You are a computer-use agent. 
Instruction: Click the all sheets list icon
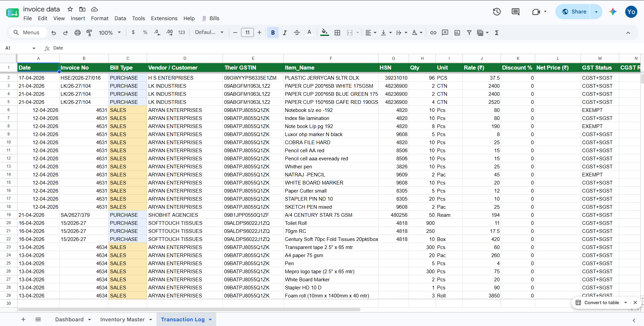pos(38,319)
